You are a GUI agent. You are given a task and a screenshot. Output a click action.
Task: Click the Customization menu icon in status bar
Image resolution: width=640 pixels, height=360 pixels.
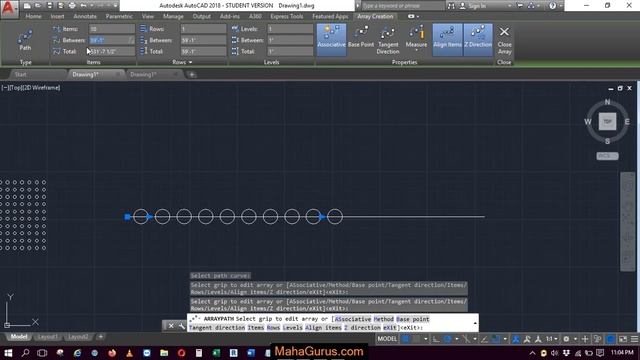click(634, 339)
